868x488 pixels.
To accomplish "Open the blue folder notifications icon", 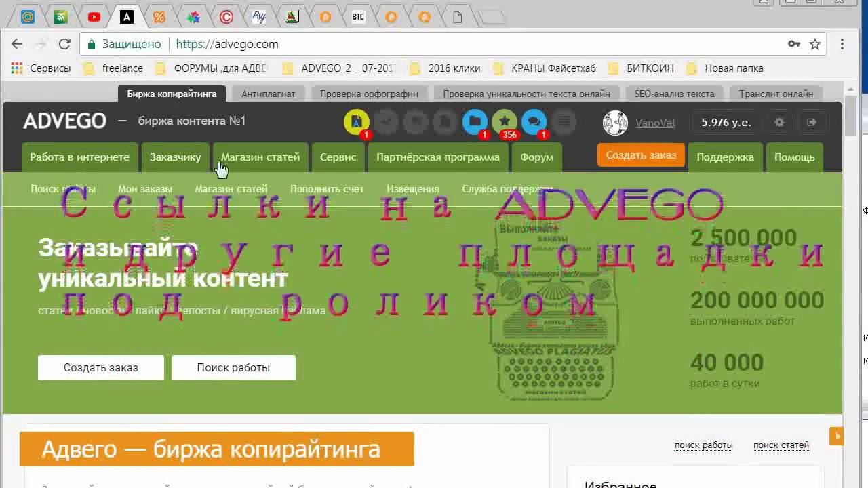I will pos(475,122).
